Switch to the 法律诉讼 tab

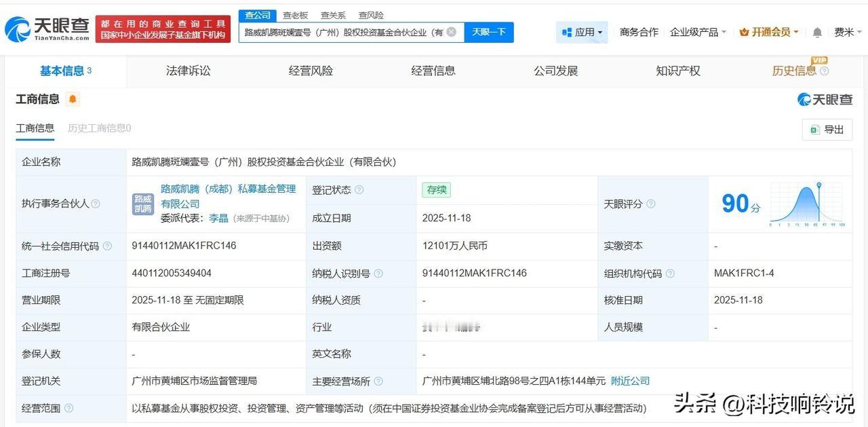pyautogui.click(x=188, y=71)
